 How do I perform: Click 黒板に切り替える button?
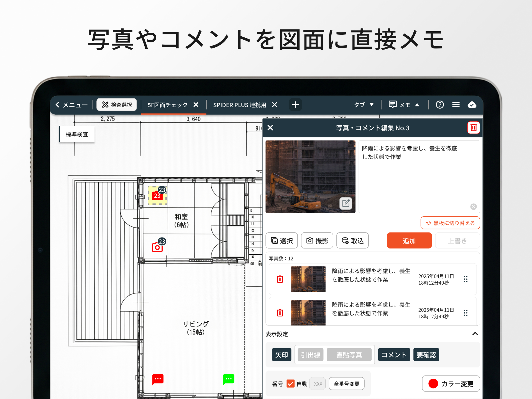(x=450, y=223)
